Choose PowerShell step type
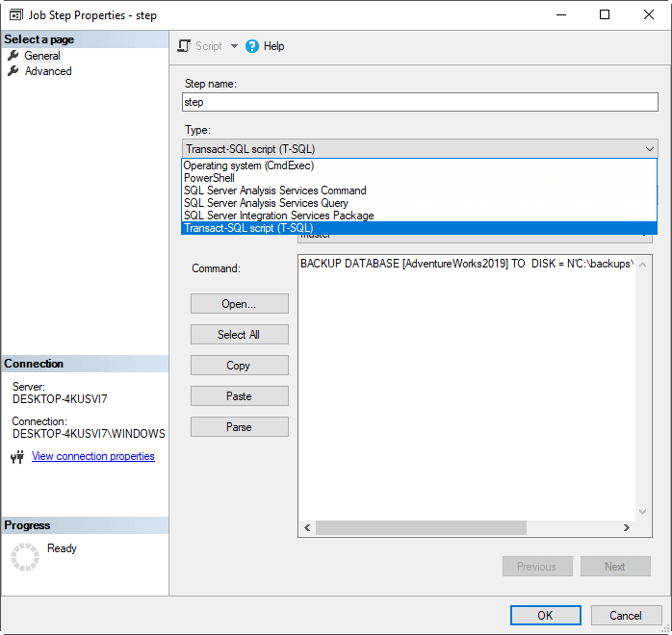 tap(419, 178)
